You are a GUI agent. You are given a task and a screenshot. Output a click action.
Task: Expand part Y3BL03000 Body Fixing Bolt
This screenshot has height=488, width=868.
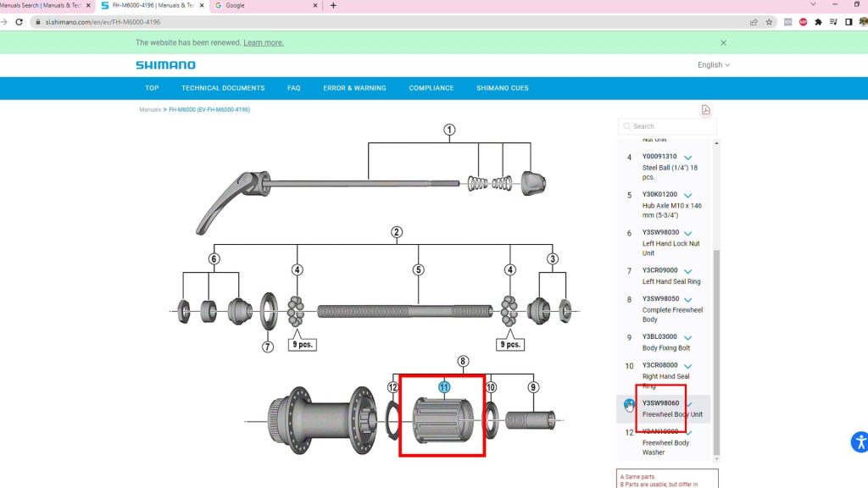point(687,337)
